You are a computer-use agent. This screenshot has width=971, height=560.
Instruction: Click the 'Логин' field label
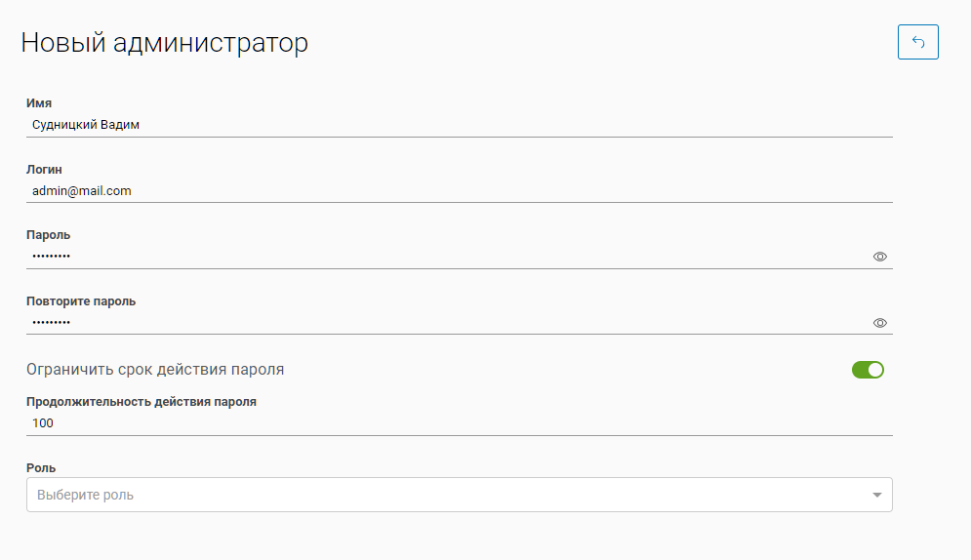coord(44,170)
